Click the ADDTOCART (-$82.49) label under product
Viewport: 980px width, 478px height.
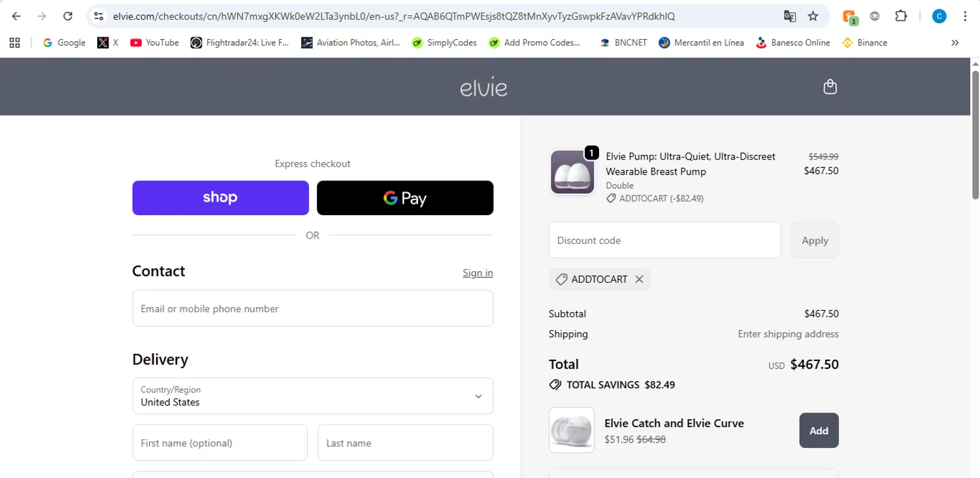655,198
